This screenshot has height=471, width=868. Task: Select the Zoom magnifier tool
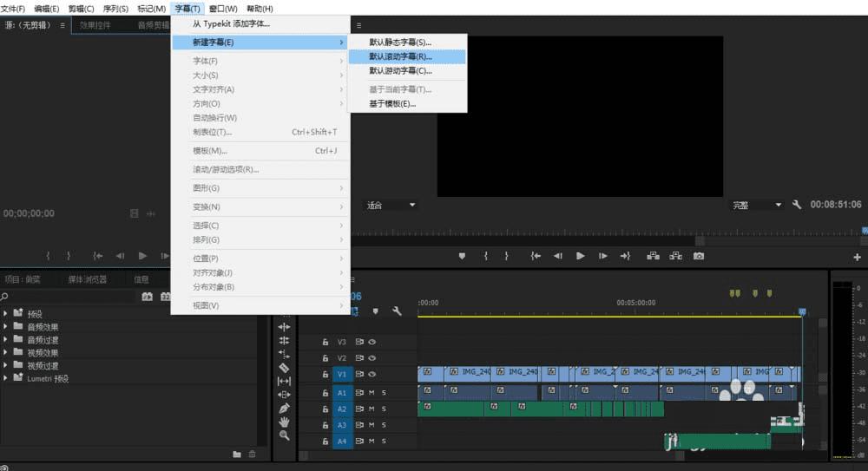[284, 435]
